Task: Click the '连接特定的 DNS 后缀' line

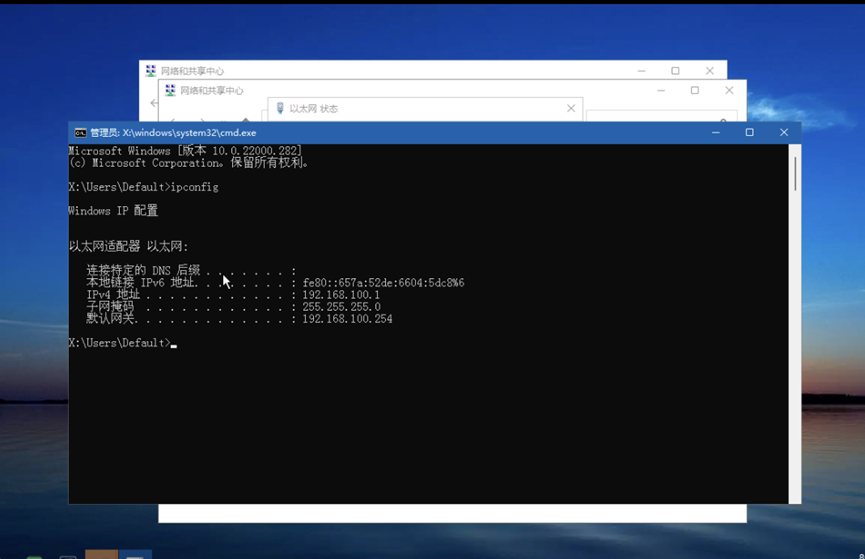Action: click(x=191, y=270)
